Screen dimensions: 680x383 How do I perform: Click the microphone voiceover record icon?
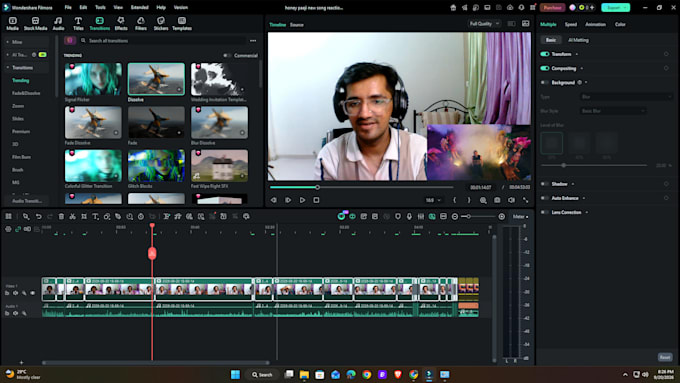(409, 216)
